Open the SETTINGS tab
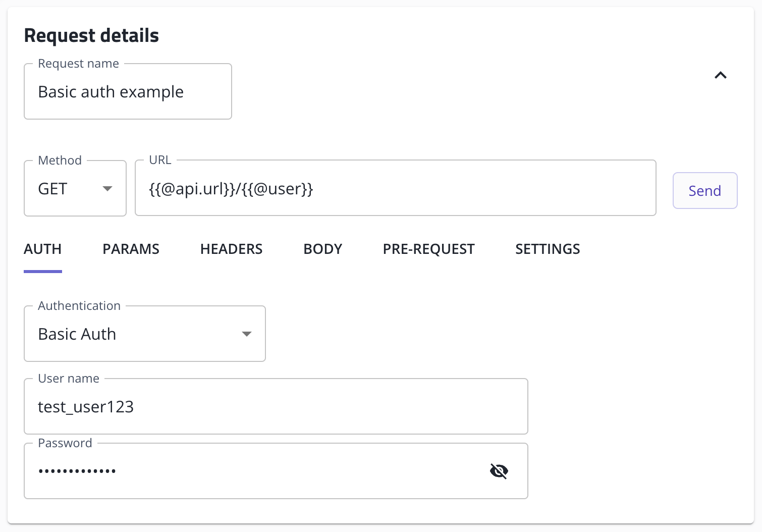The width and height of the screenshot is (762, 532). (547, 249)
